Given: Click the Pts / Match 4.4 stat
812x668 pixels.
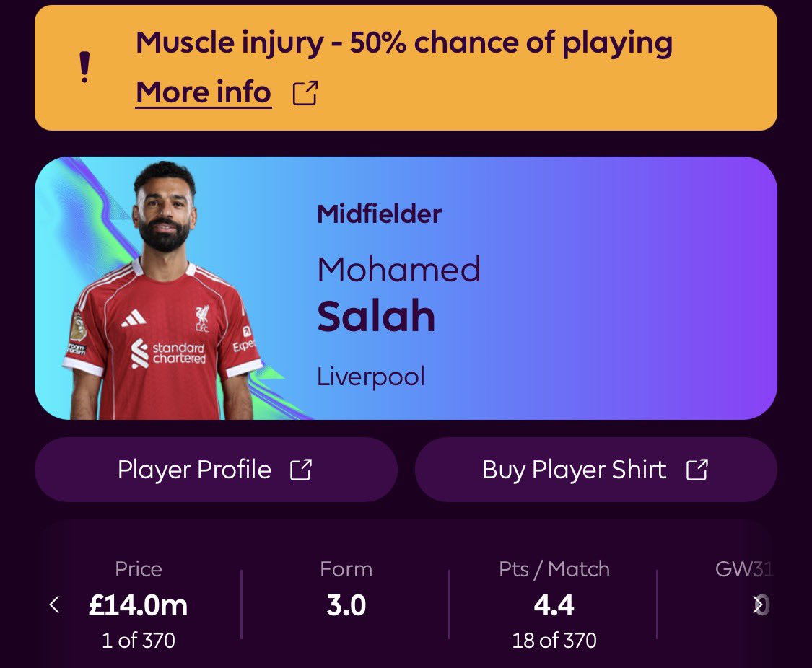Looking at the screenshot, I should tap(554, 605).
